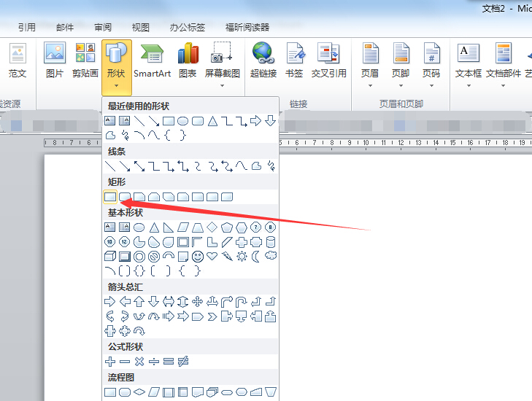Select the arrow line under 线条
The width and height of the screenshot is (532, 401).
[x=125, y=166]
